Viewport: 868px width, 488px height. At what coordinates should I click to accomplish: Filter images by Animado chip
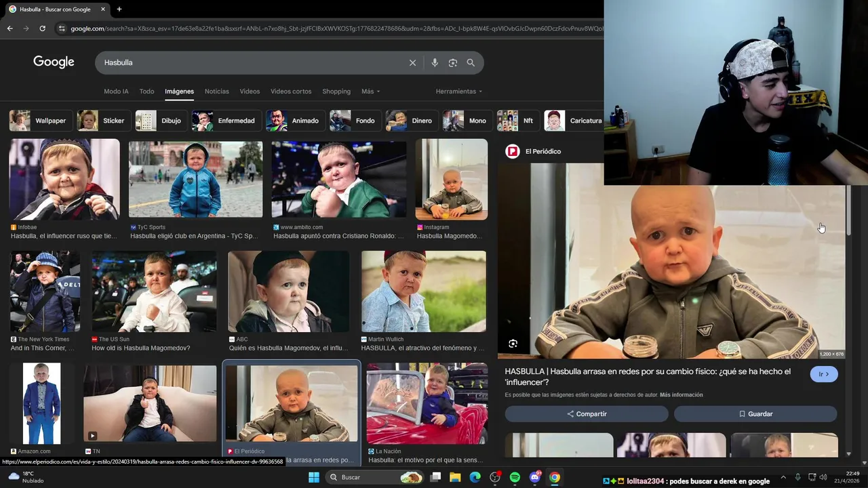(x=294, y=121)
